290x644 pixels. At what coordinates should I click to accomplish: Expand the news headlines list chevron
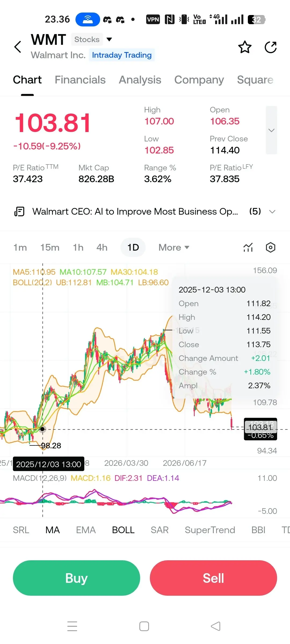pos(272,211)
